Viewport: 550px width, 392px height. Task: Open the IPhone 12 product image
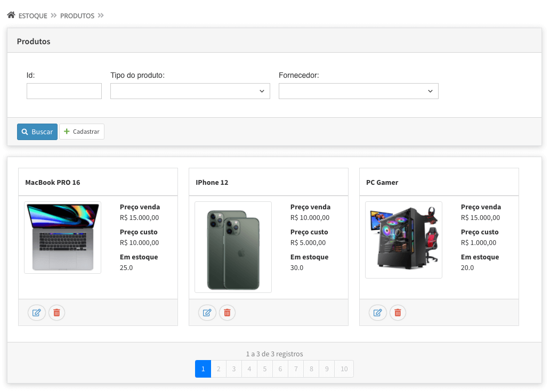coord(233,247)
